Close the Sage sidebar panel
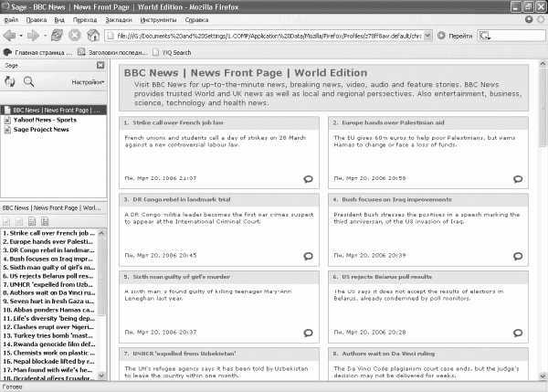Screen dimensions: 548x392 pyautogui.click(x=100, y=66)
